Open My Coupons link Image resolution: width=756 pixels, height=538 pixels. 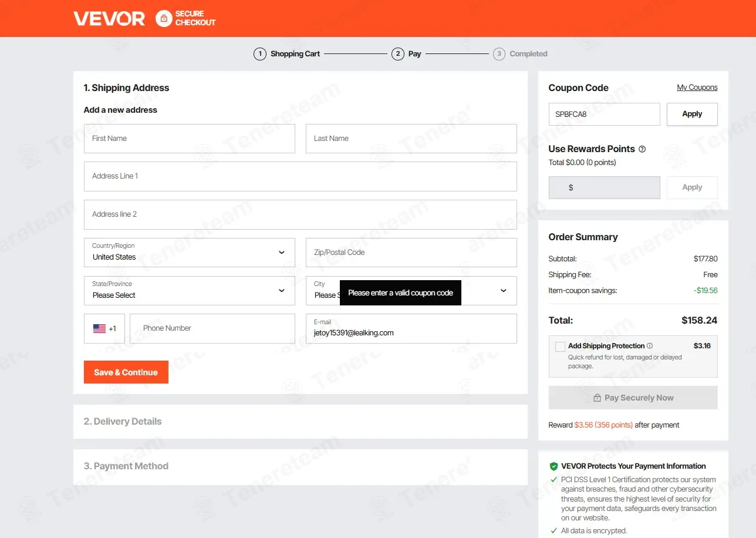(x=697, y=88)
